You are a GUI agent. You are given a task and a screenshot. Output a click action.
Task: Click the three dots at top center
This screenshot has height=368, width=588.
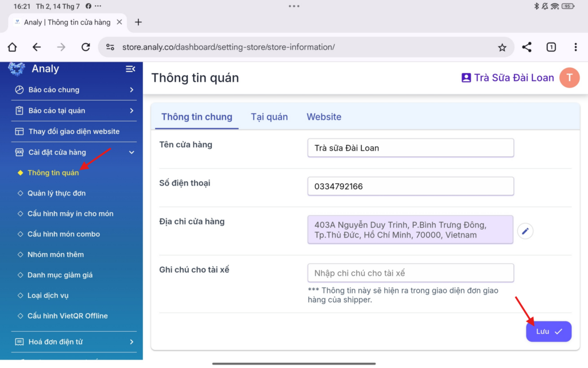(x=294, y=6)
